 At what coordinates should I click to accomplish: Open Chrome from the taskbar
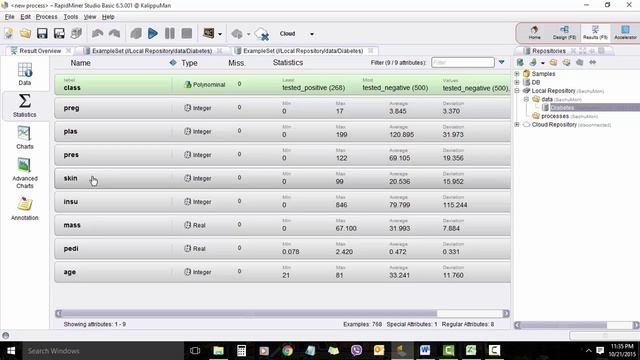[287, 351]
